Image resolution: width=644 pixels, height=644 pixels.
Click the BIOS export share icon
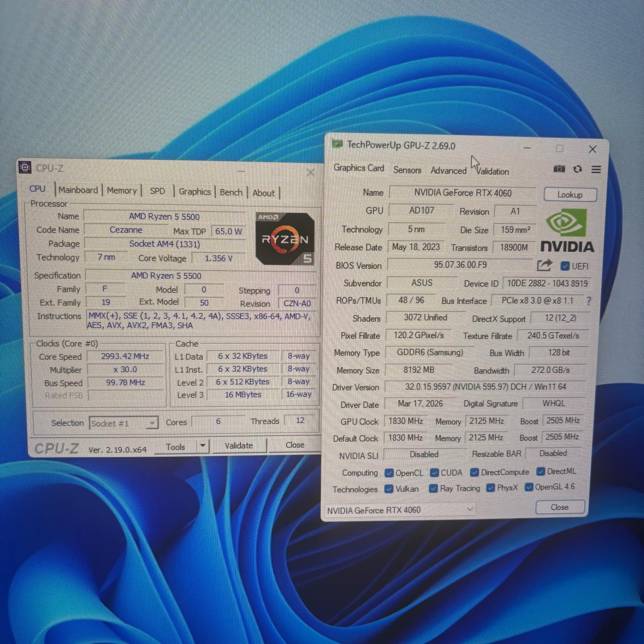[545, 265]
